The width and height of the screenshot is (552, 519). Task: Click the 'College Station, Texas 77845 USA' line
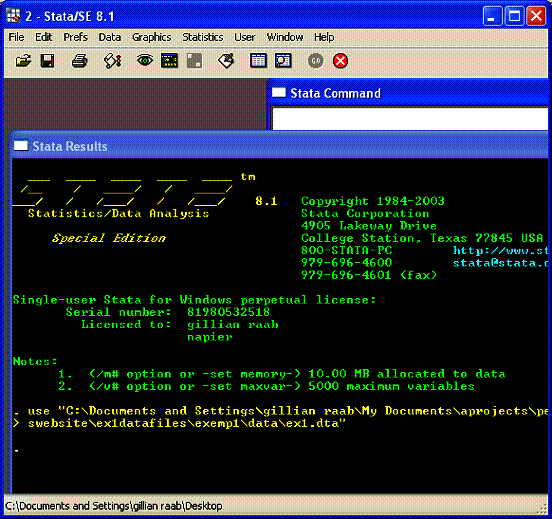click(422, 238)
